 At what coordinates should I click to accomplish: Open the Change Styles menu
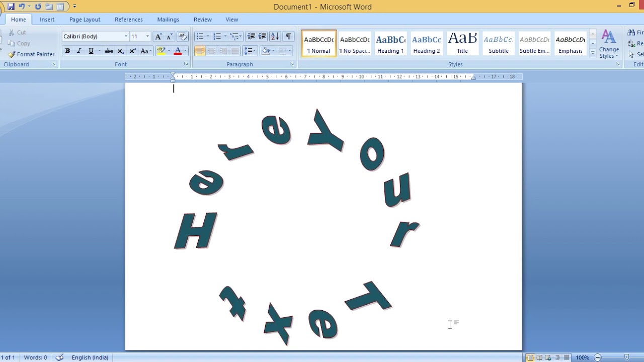click(609, 44)
